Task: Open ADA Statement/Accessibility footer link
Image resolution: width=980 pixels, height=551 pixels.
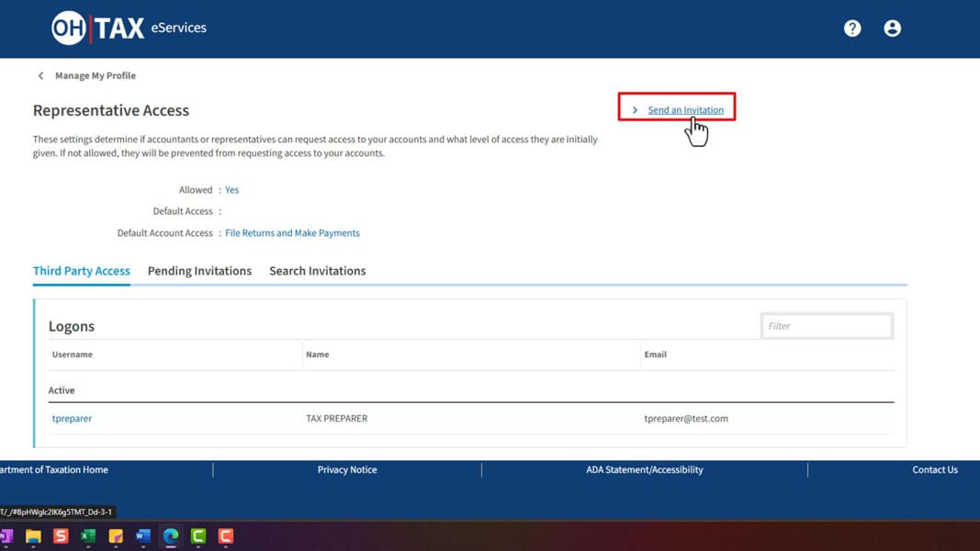Action: coord(645,470)
